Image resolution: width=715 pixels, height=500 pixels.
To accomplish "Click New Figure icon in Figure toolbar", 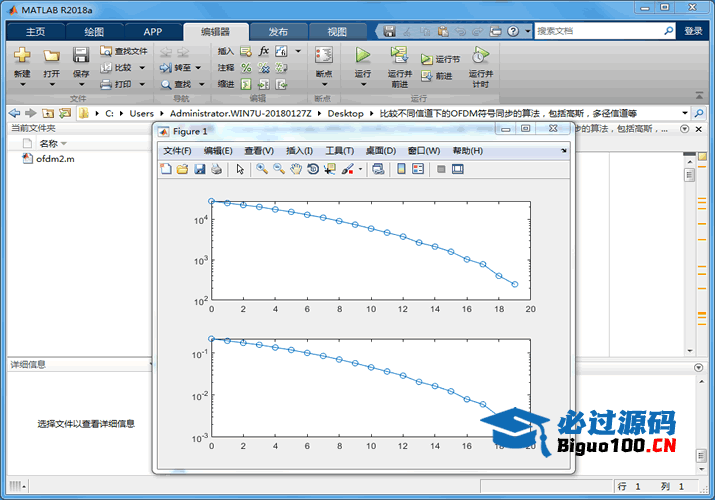I will coord(166,169).
